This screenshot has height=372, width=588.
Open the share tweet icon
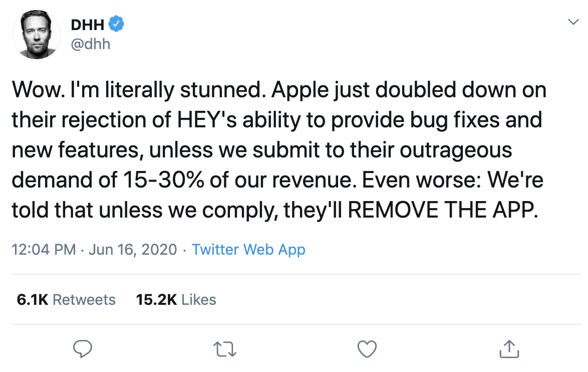click(x=508, y=348)
